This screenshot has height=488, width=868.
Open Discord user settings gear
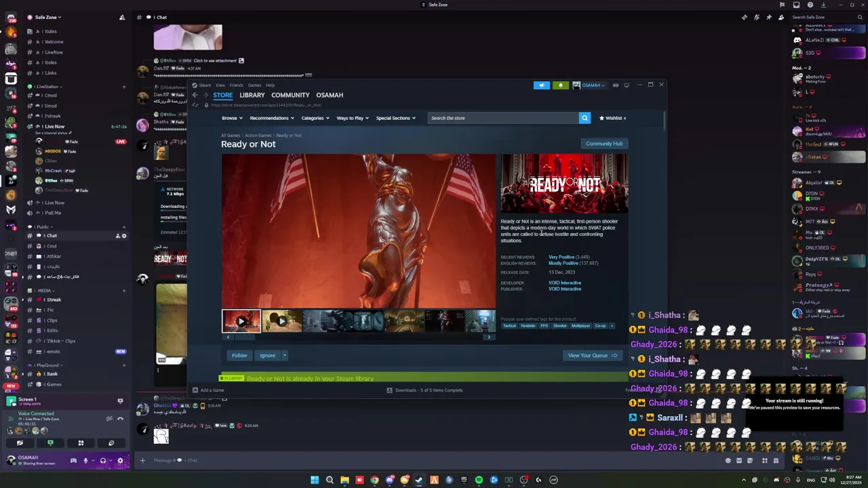pos(121,460)
